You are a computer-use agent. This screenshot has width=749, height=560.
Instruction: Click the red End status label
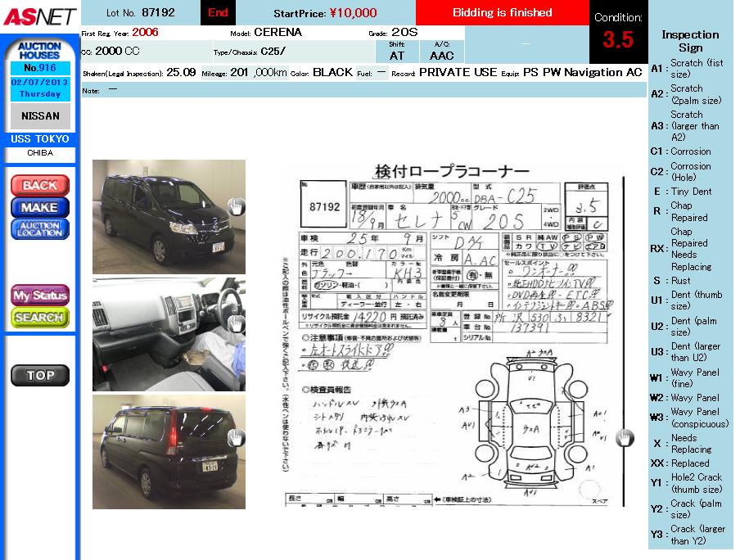(x=218, y=12)
